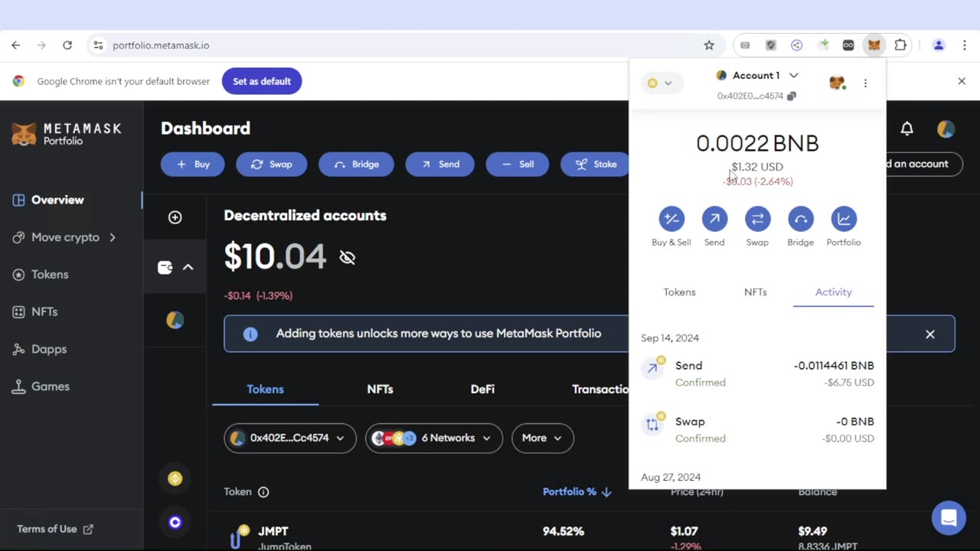Click the Token column info icon

pyautogui.click(x=263, y=492)
